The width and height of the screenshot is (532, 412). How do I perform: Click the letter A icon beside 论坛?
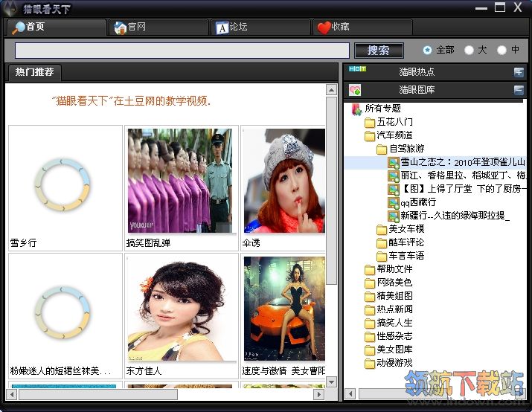[222, 28]
